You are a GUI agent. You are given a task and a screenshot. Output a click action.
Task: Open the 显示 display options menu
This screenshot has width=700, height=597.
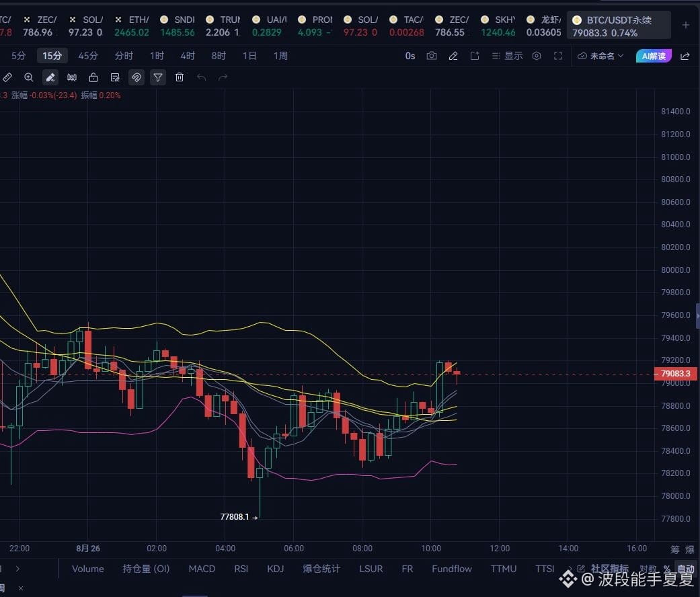point(507,56)
